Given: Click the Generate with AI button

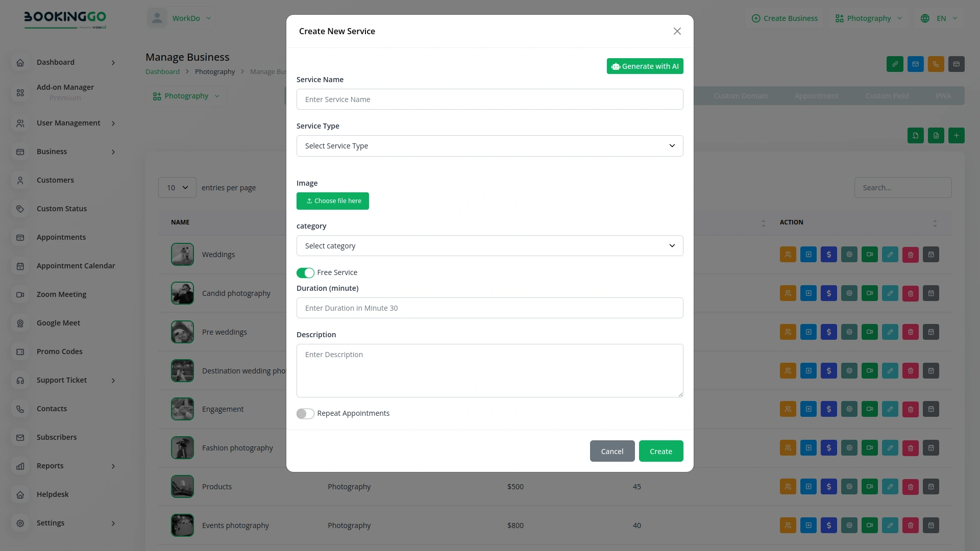Looking at the screenshot, I should tap(645, 66).
